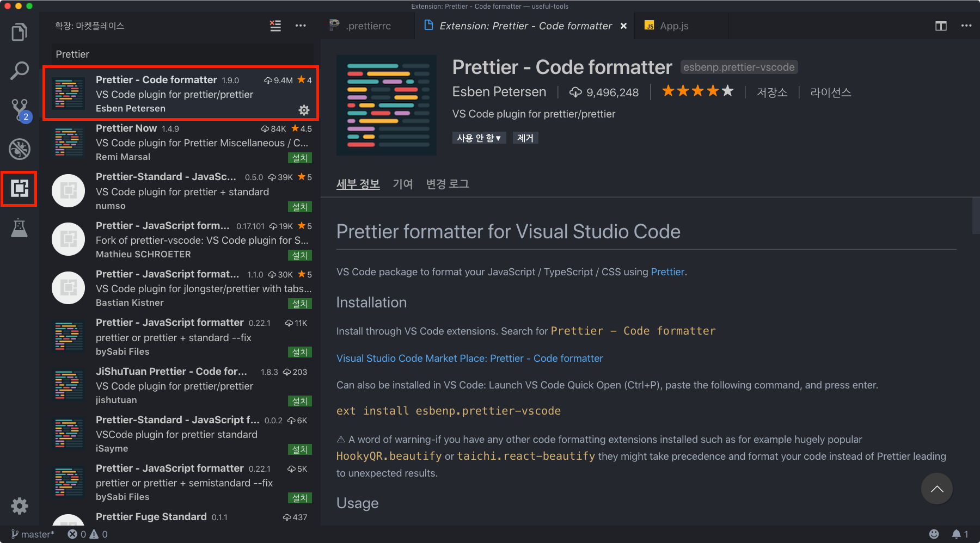Select the 기여 contributions tab
The image size is (980, 543).
pos(403,184)
